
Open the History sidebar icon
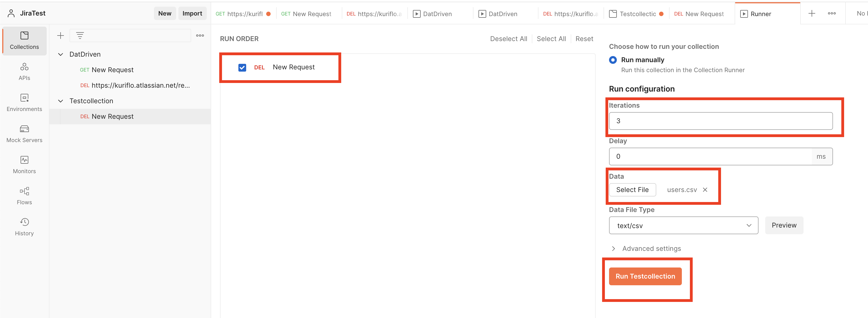[x=24, y=227]
